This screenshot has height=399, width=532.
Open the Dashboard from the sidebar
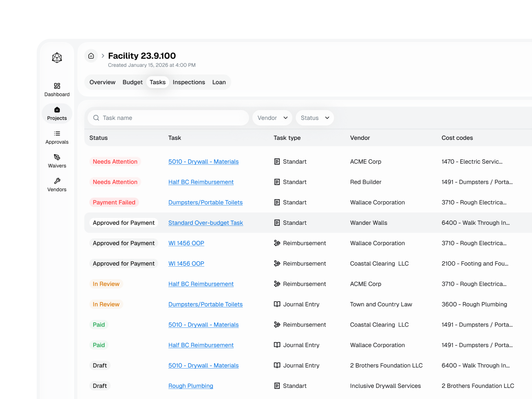[57, 90]
